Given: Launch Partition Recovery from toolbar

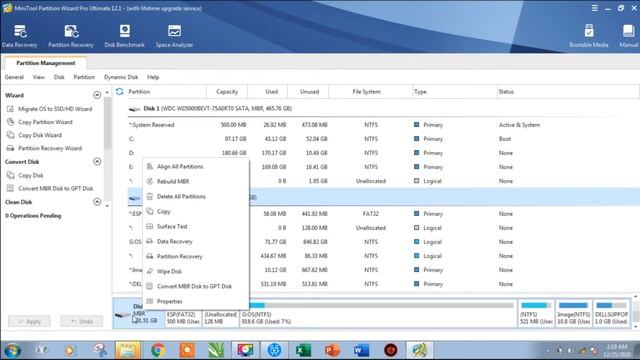Looking at the screenshot, I should tap(71, 36).
